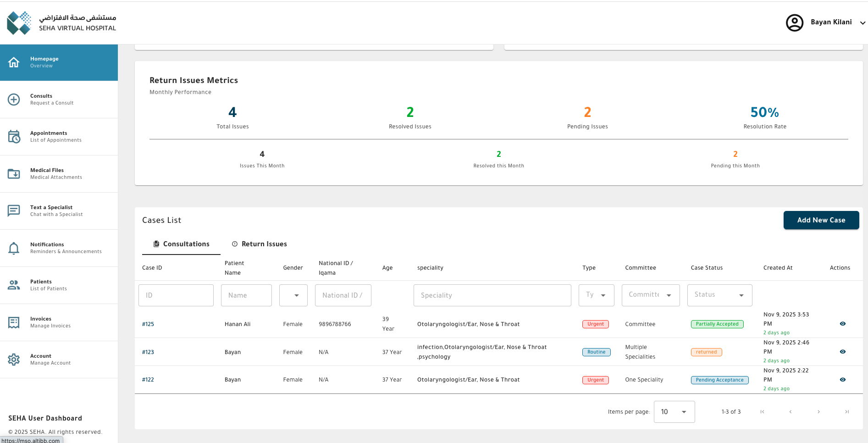The image size is (868, 443).
Task: Switch to the Return Issues tab
Action: pyautogui.click(x=260, y=244)
